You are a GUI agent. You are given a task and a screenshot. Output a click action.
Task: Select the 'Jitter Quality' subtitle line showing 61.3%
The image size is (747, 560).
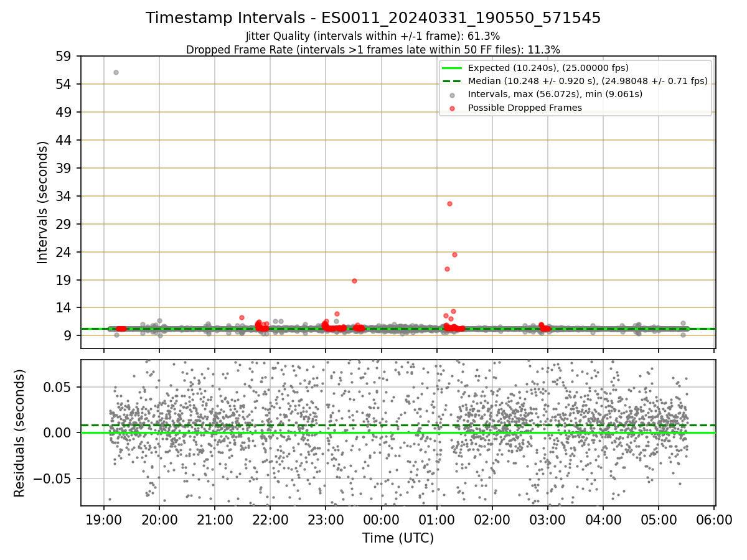pyautogui.click(x=374, y=36)
